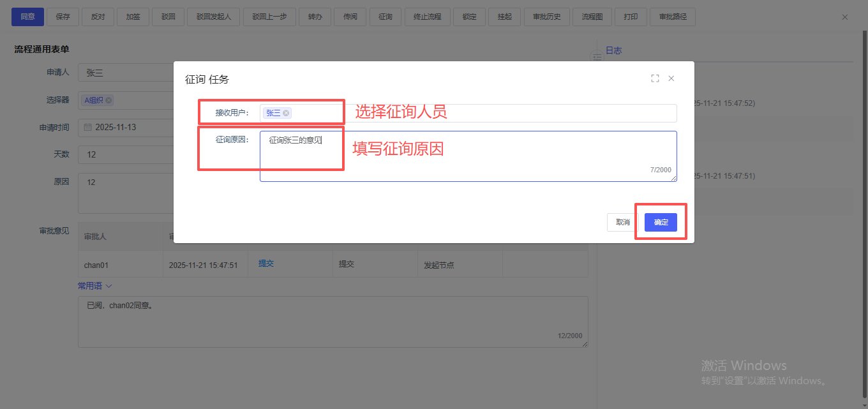Click the 取消 button in dialog
This screenshot has width=868, height=409.
click(x=623, y=222)
